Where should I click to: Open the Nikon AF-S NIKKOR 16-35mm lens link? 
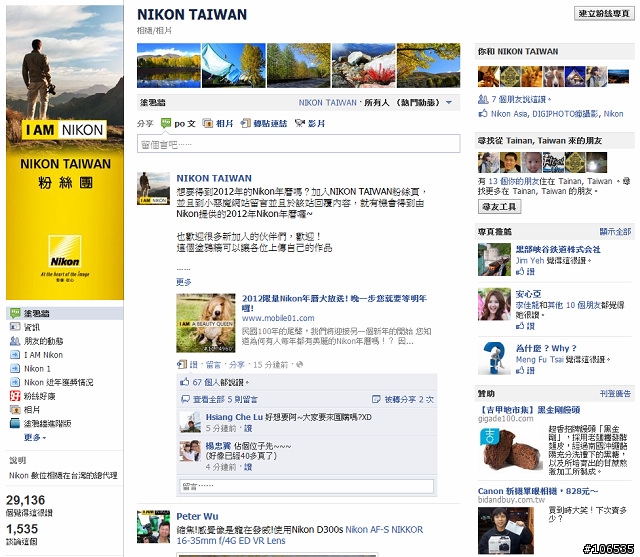pyautogui.click(x=300, y=535)
